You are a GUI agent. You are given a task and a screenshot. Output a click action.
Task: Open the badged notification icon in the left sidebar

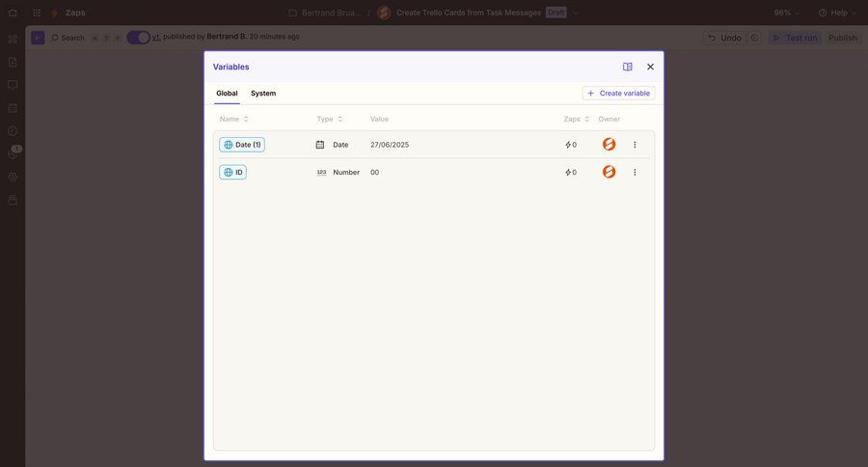coord(14,152)
